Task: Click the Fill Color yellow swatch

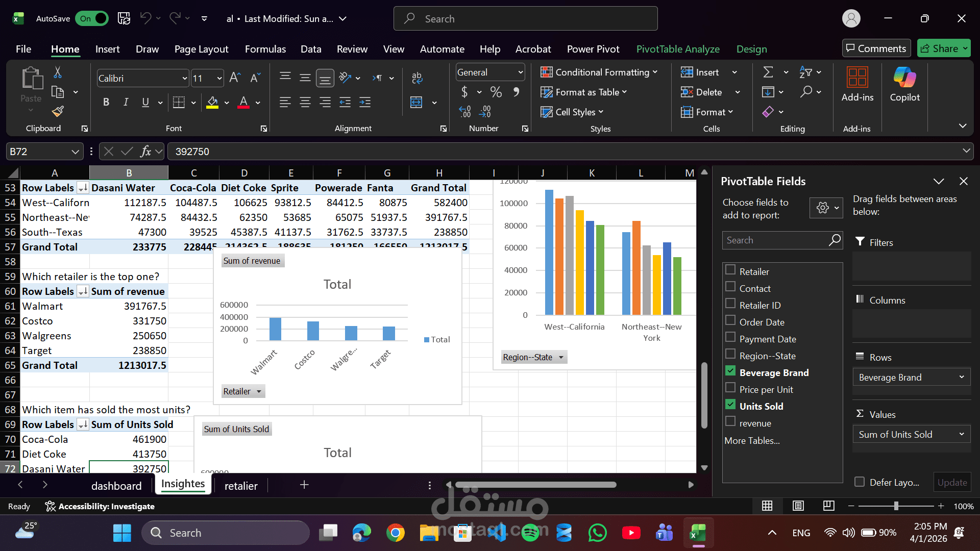Action: (x=213, y=102)
